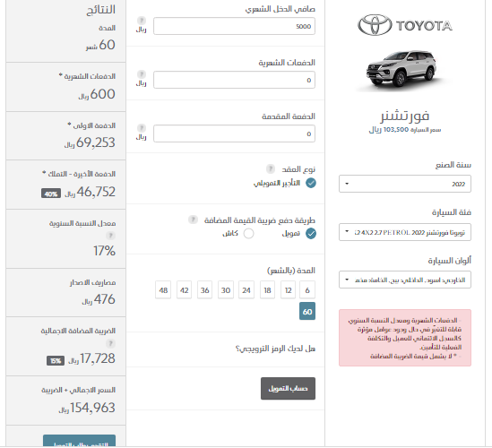The image size is (492, 448).
Task: Open the car colors dropdown
Action: point(405,280)
